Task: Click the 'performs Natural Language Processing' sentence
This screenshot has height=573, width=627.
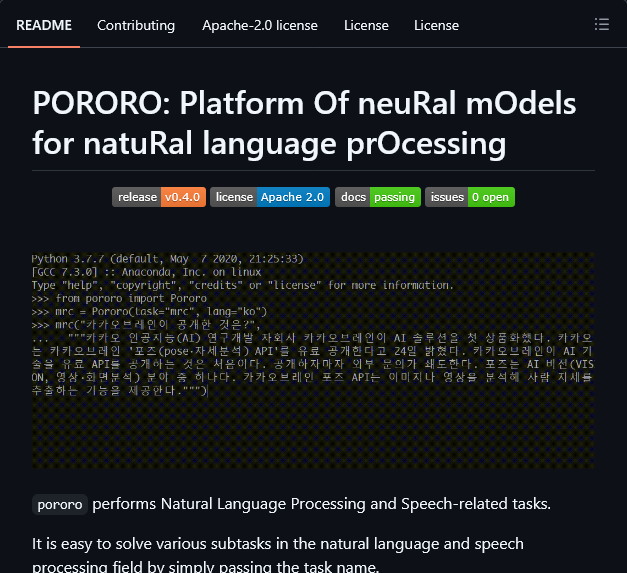Action: click(x=321, y=503)
